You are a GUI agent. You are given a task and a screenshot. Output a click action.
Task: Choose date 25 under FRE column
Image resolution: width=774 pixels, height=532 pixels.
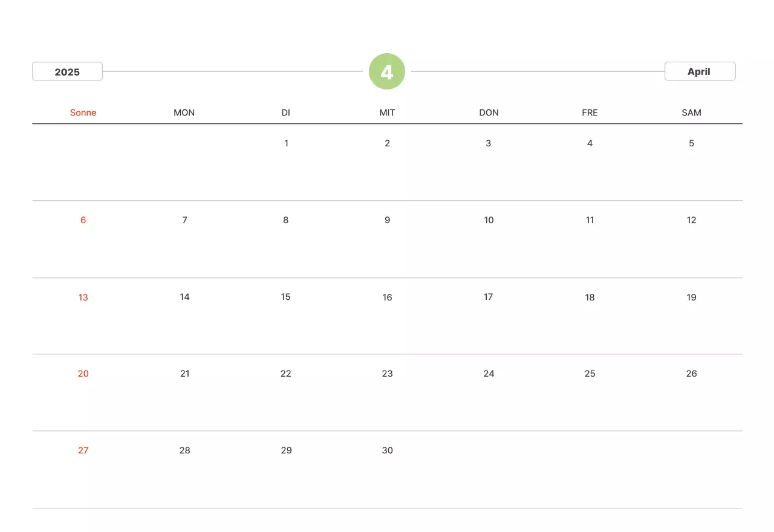click(x=590, y=374)
